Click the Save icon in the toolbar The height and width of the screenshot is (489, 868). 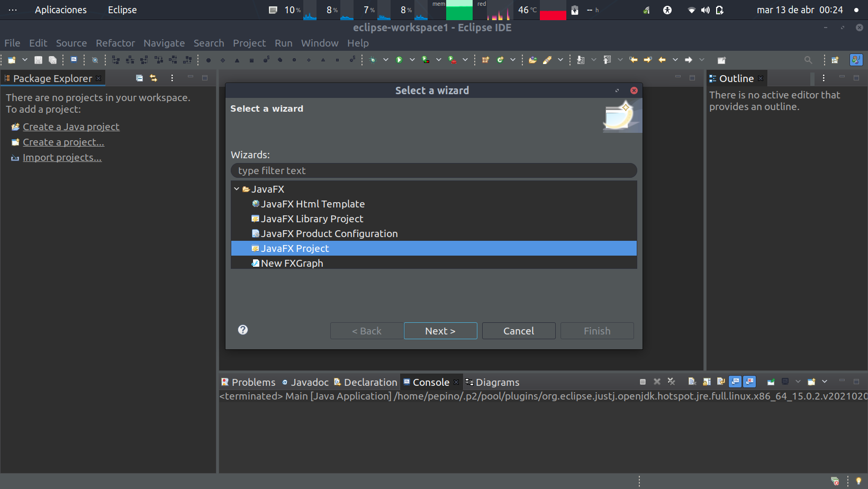click(38, 60)
